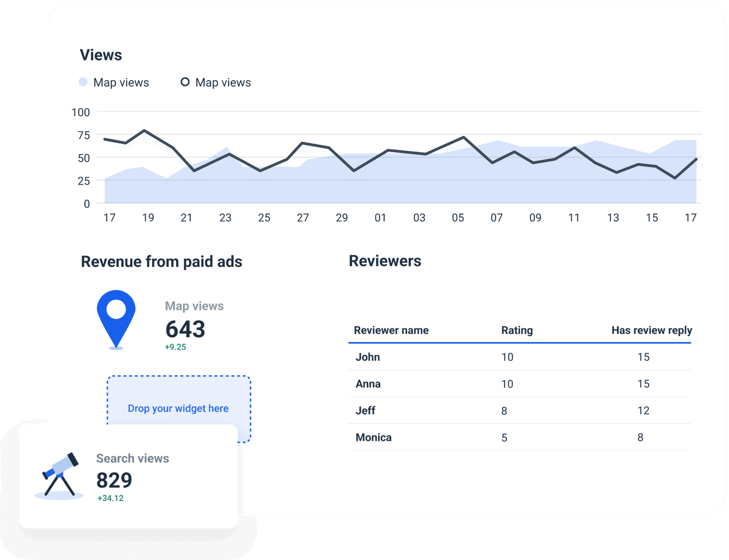Open the Views chart section
This screenshot has width=729, height=560.
pyautogui.click(x=101, y=55)
